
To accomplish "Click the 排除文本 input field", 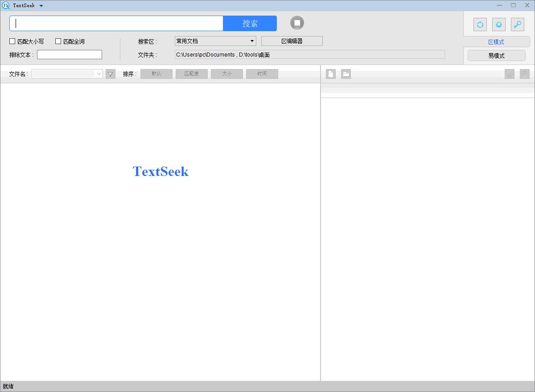I will tap(70, 54).
